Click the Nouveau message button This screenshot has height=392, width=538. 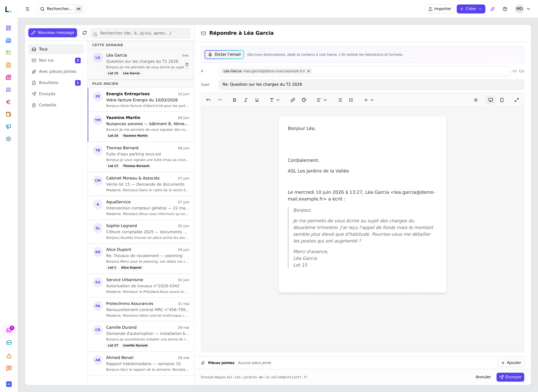point(53,33)
